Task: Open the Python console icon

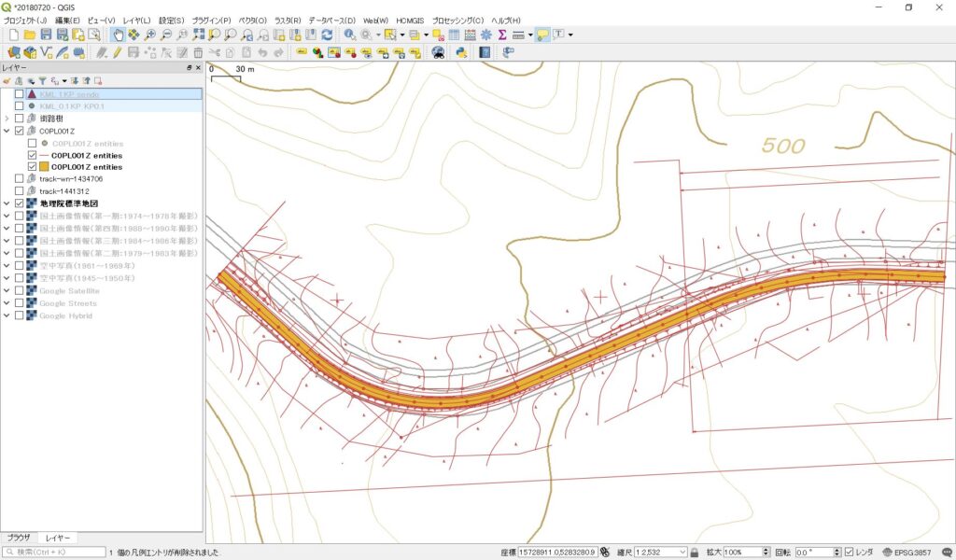Action: [461, 52]
